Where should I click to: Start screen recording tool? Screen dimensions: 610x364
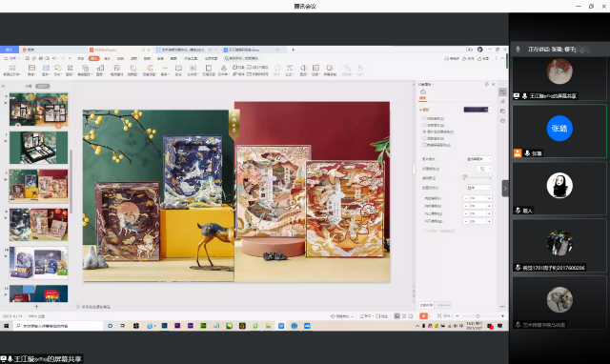pyautogui.click(x=330, y=70)
